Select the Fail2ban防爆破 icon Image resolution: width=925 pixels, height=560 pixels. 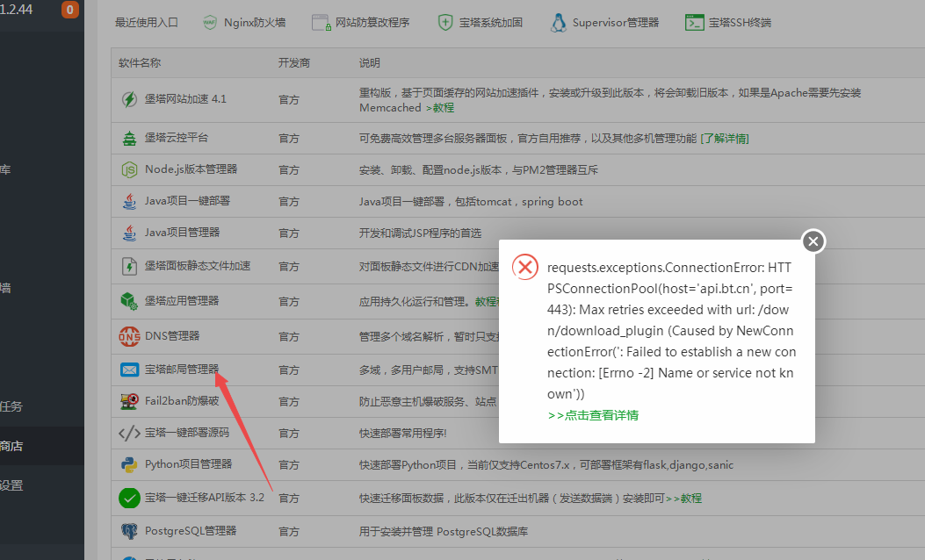click(128, 401)
